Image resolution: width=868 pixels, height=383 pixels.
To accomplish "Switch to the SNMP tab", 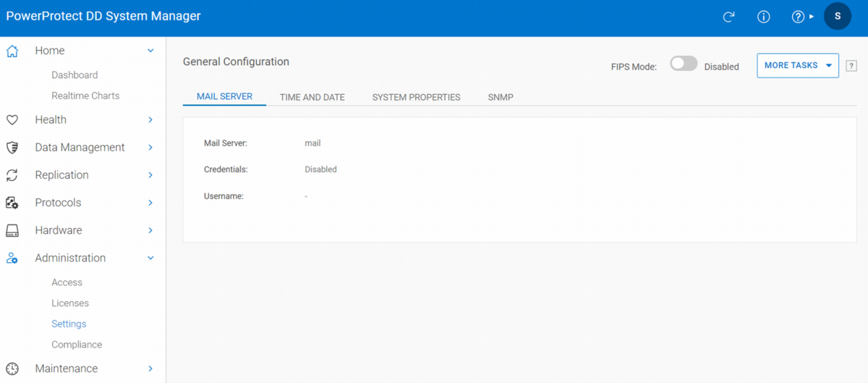I will (501, 97).
